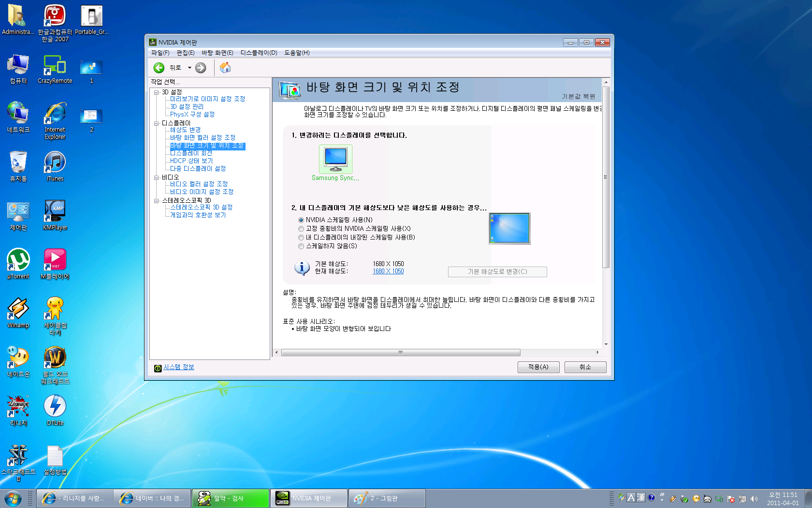The image size is (812, 508).
Task: Open the 바탕 화면(E) menu
Action: pyautogui.click(x=217, y=53)
